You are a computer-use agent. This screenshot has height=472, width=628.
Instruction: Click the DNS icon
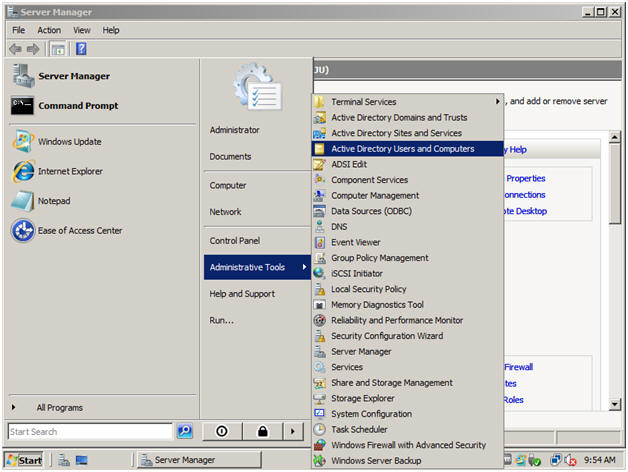[319, 226]
